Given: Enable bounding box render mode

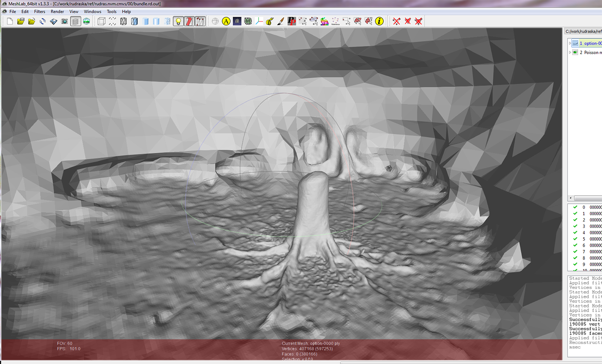Looking at the screenshot, I should tap(101, 21).
